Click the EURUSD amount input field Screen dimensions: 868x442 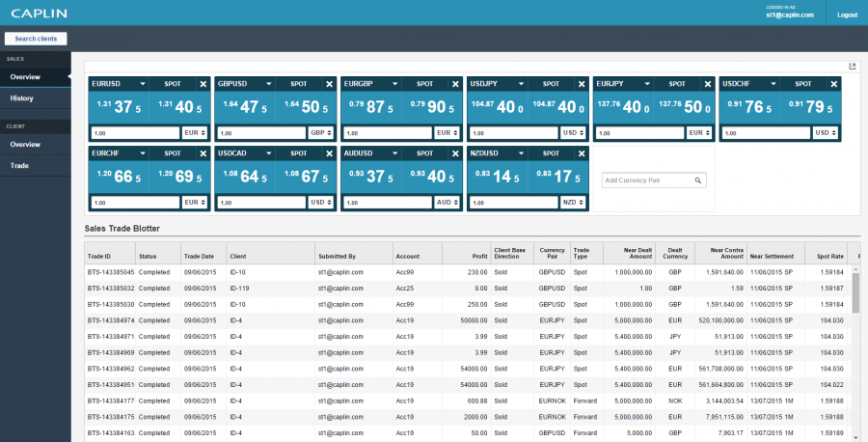[x=135, y=133]
